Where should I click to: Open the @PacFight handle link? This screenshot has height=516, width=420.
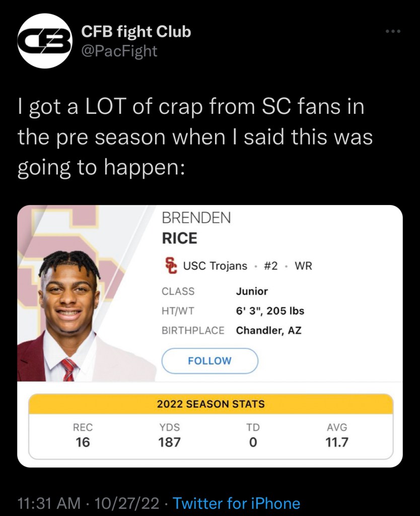point(119,50)
